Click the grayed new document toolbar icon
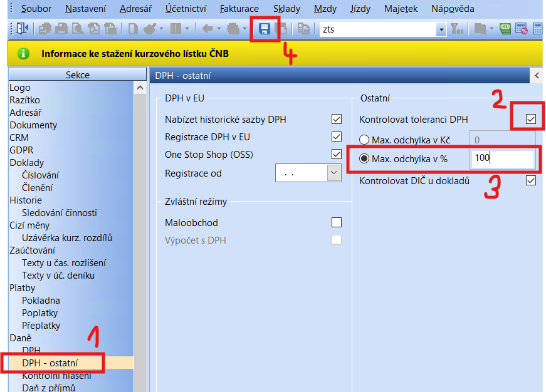The image size is (546, 392). pyautogui.click(x=133, y=29)
